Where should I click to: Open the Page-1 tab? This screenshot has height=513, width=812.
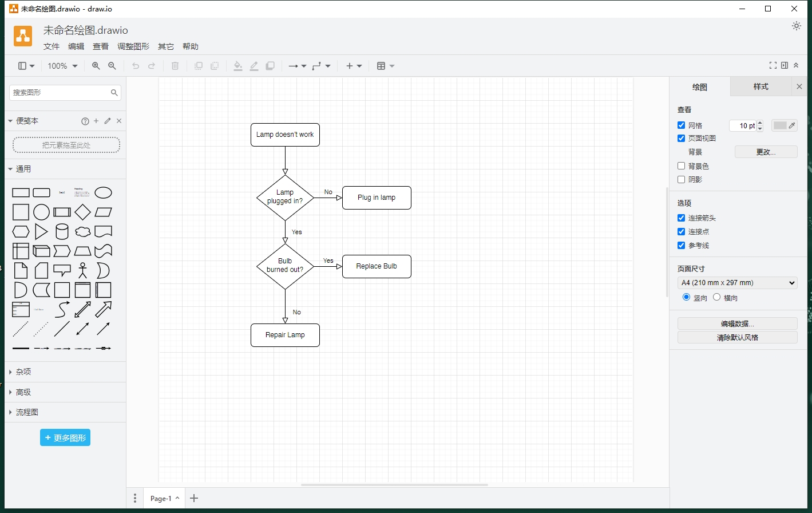point(164,498)
